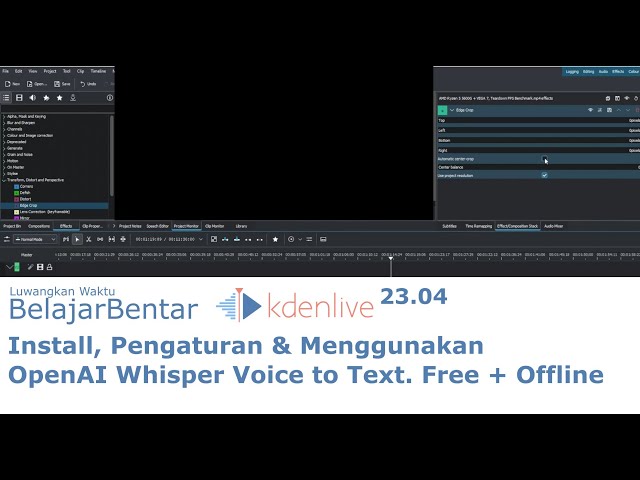Lock the master track

point(49,267)
